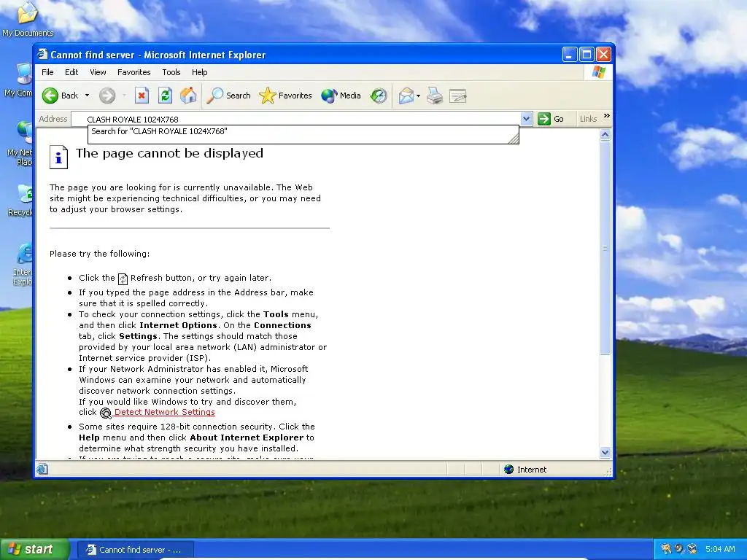Click the green Go button

[x=551, y=119]
